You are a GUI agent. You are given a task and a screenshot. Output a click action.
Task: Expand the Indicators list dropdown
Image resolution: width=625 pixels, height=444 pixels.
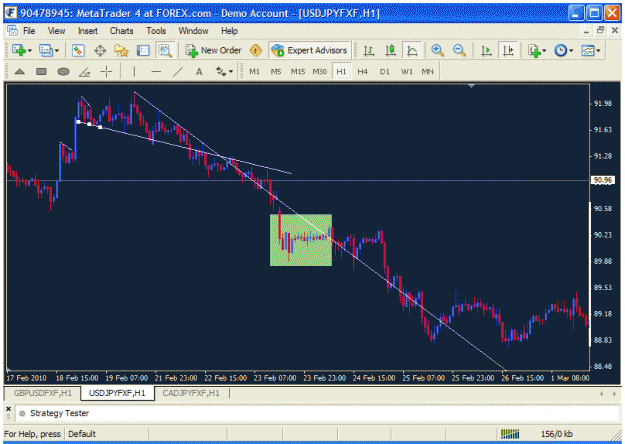(544, 51)
